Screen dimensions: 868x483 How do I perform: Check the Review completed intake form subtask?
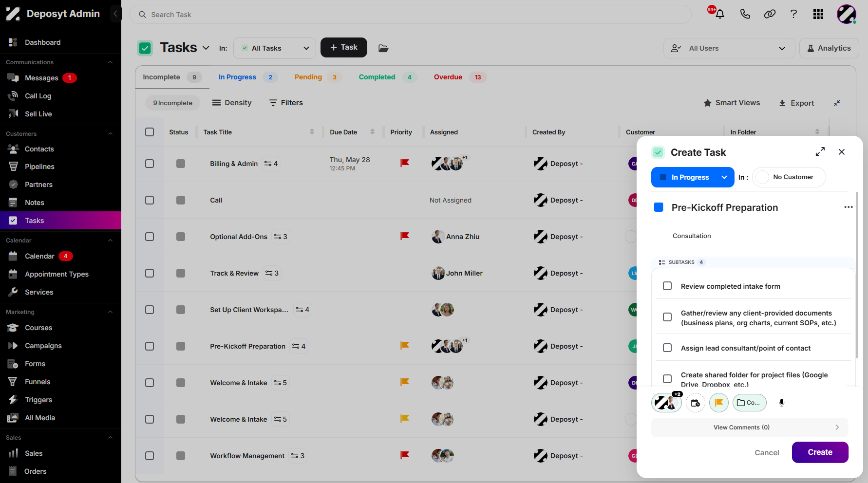667,286
